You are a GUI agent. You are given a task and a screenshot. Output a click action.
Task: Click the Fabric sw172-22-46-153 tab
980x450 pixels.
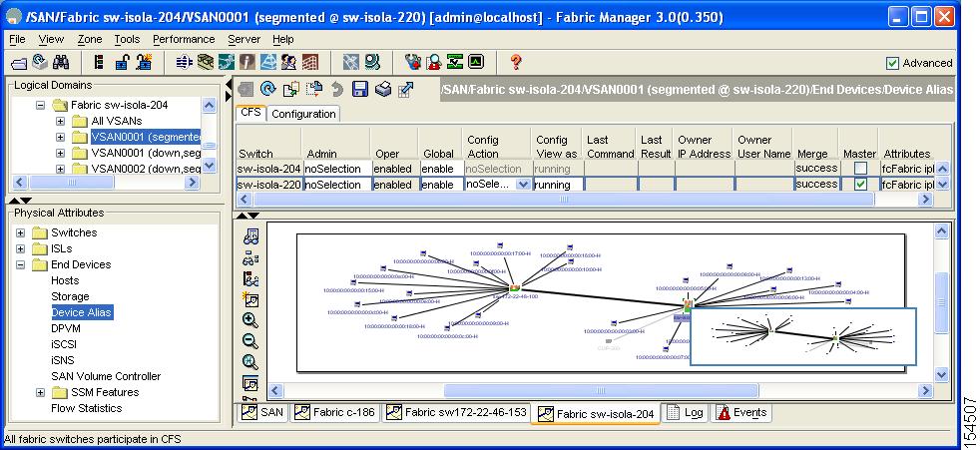(x=456, y=412)
